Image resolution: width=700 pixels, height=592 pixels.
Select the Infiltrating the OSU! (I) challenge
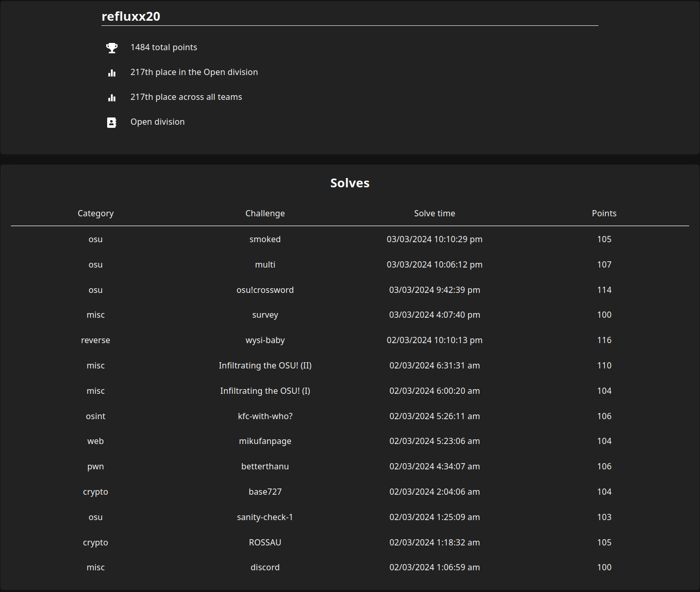click(x=265, y=391)
